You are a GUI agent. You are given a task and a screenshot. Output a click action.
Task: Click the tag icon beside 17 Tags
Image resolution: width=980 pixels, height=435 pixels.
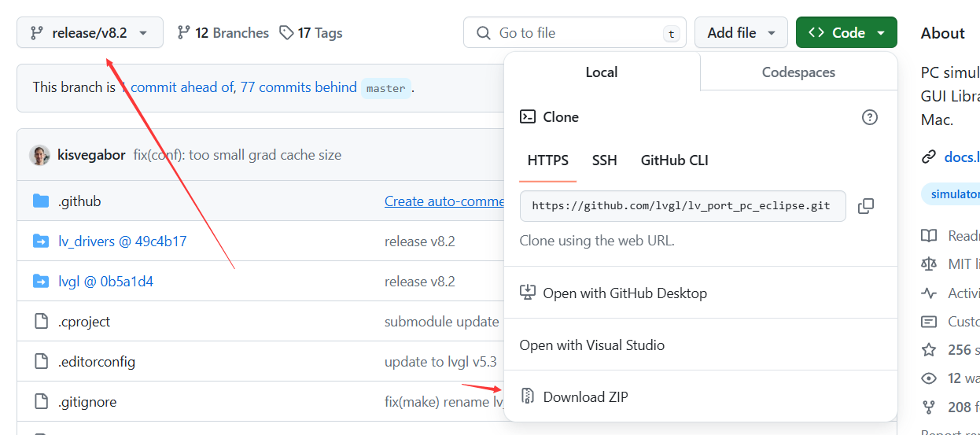286,33
